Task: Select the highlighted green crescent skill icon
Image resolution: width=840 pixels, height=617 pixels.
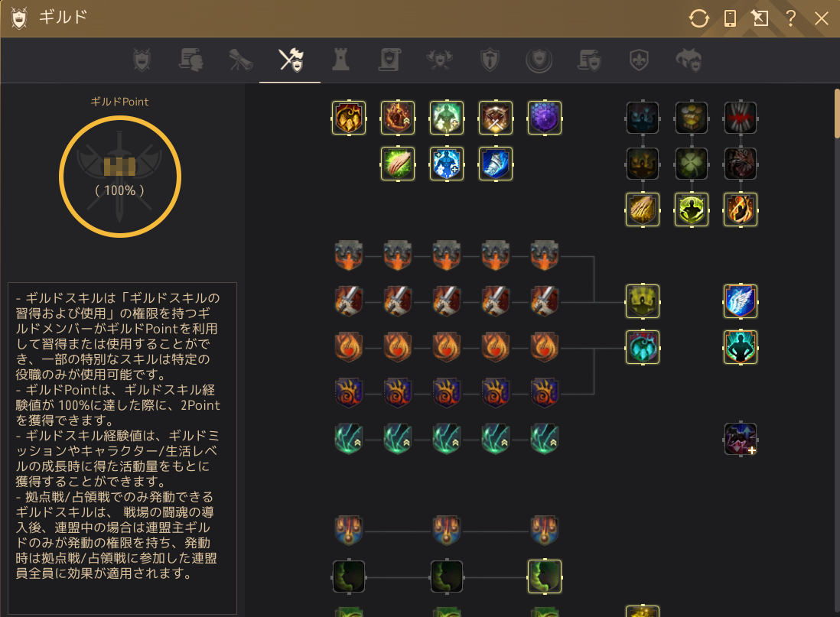Action: [x=544, y=576]
